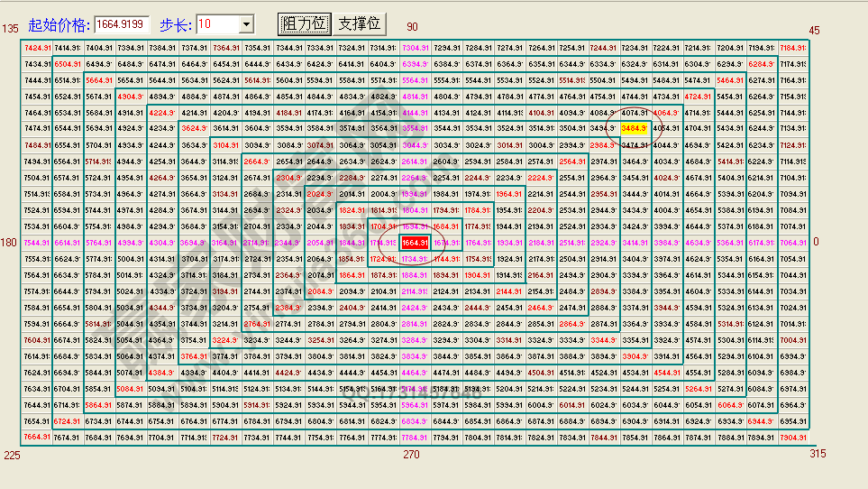The height and width of the screenshot is (489, 868).
Task: Click the red diagonal cell 5664.91
Action: 100,80
